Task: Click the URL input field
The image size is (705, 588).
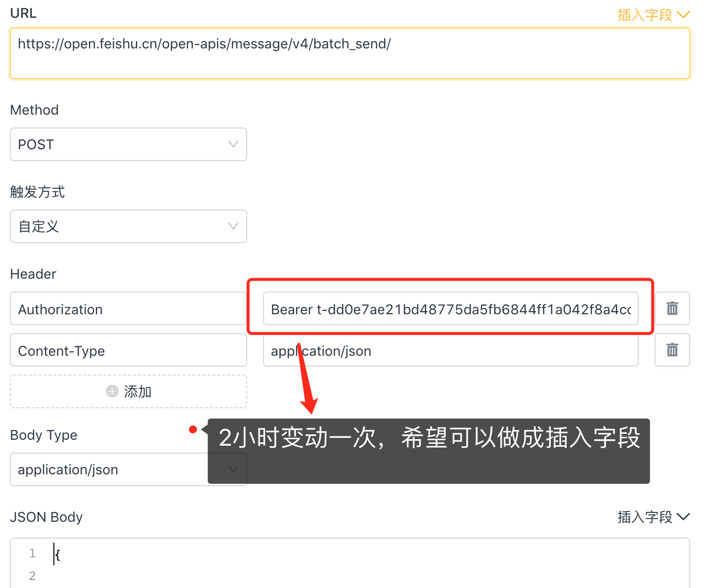Action: (x=350, y=53)
